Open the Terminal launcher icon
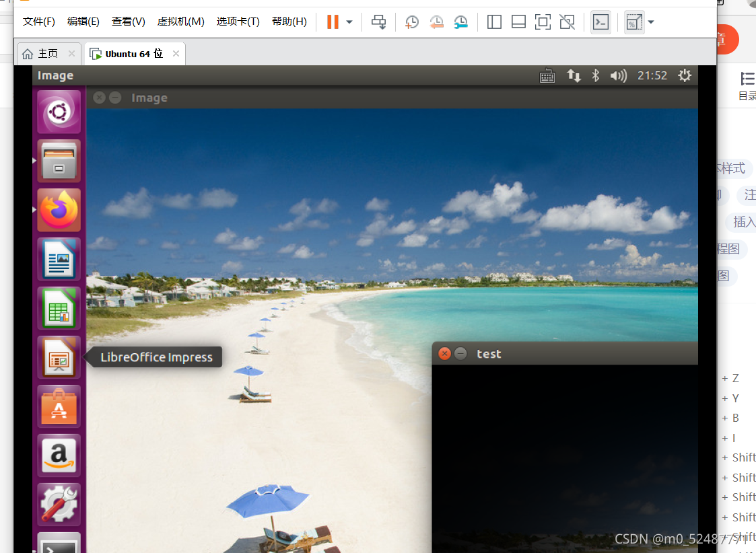This screenshot has width=756, height=553. point(59,543)
